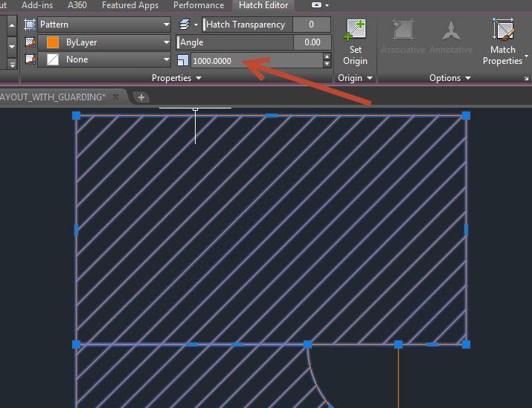Viewport: 532px width, 408px height.
Task: Switch to the Featured Apps ribbon tab
Action: point(130,5)
